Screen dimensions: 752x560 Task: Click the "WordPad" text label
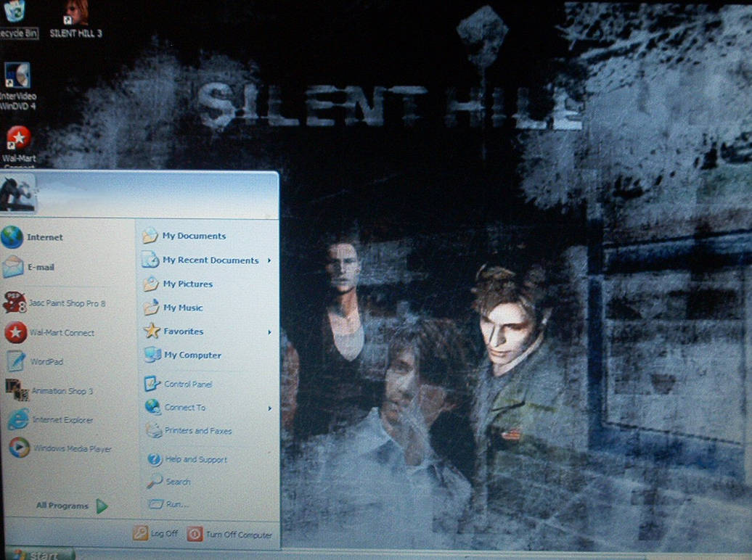[x=46, y=361]
